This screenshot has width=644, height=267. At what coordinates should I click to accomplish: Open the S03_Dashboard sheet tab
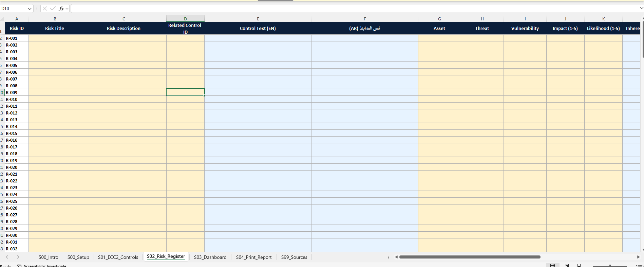[x=210, y=257]
